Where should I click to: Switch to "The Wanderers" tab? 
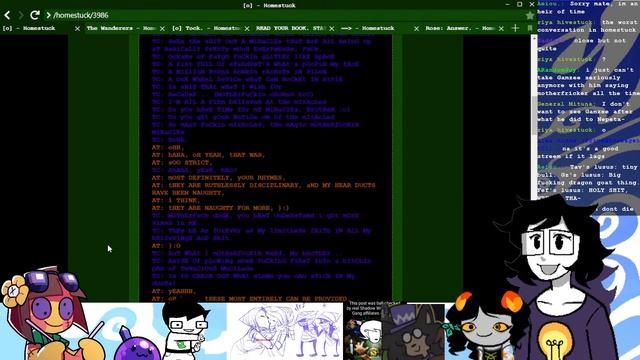pyautogui.click(x=121, y=28)
